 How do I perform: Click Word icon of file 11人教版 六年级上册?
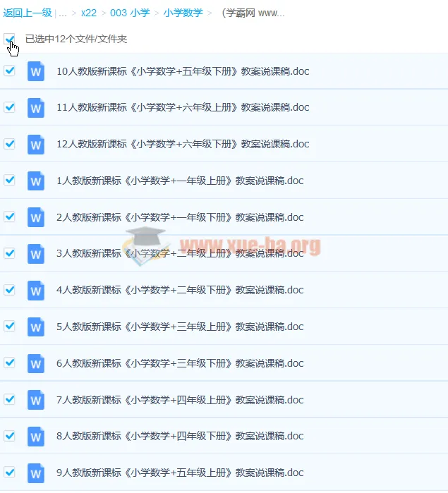click(35, 108)
